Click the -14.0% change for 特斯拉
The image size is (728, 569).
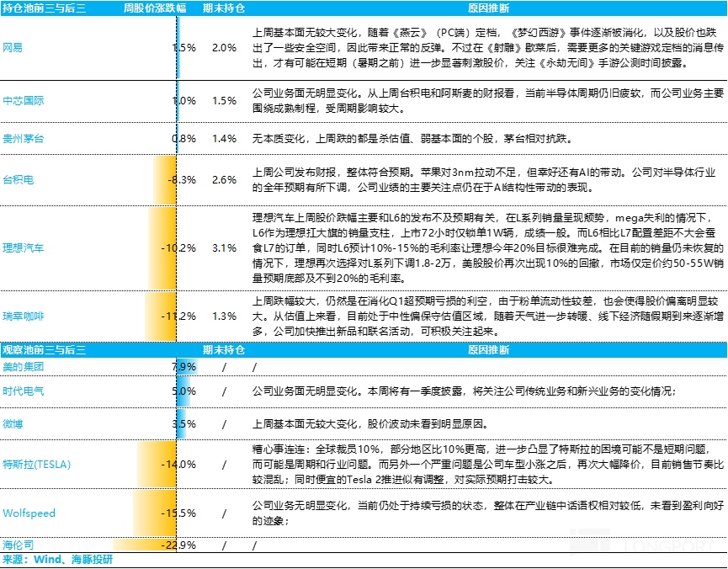pyautogui.click(x=178, y=464)
